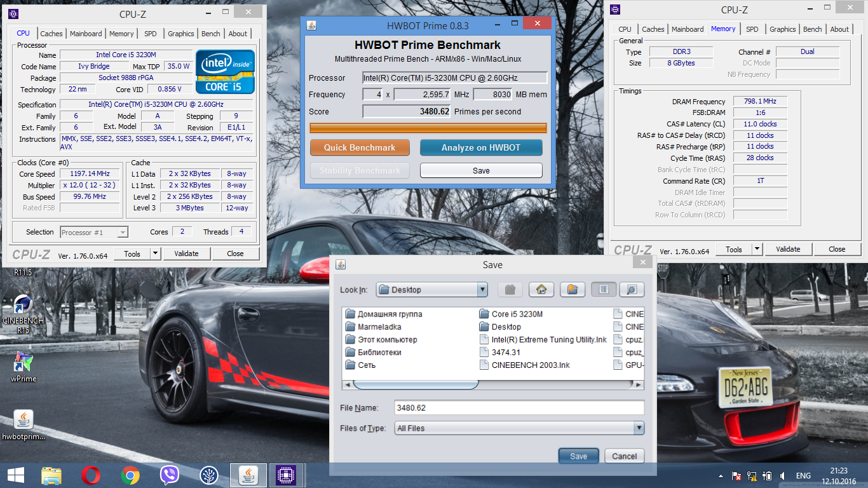Screen dimensions: 868x488
Task: Open the volume speaker tray icon
Action: (783, 476)
